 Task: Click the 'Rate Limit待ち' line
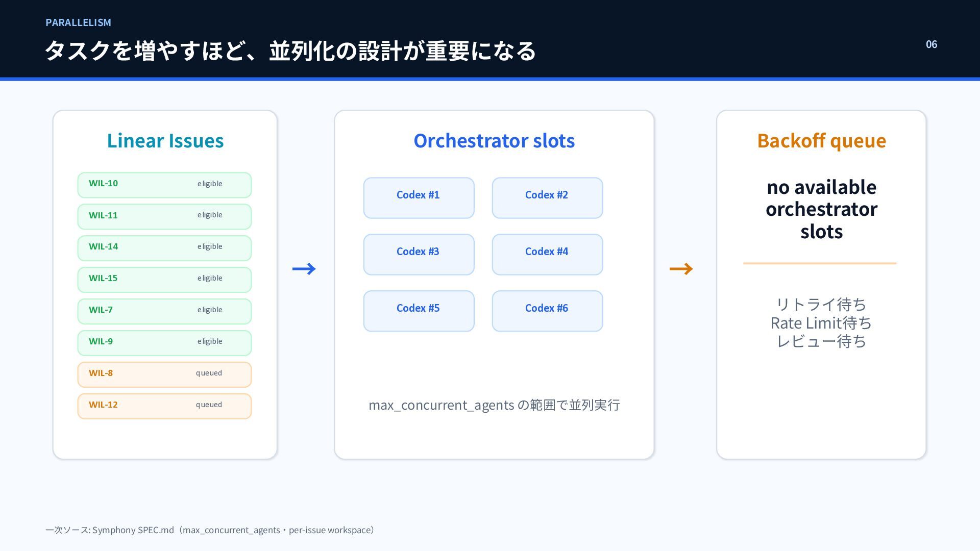821,323
